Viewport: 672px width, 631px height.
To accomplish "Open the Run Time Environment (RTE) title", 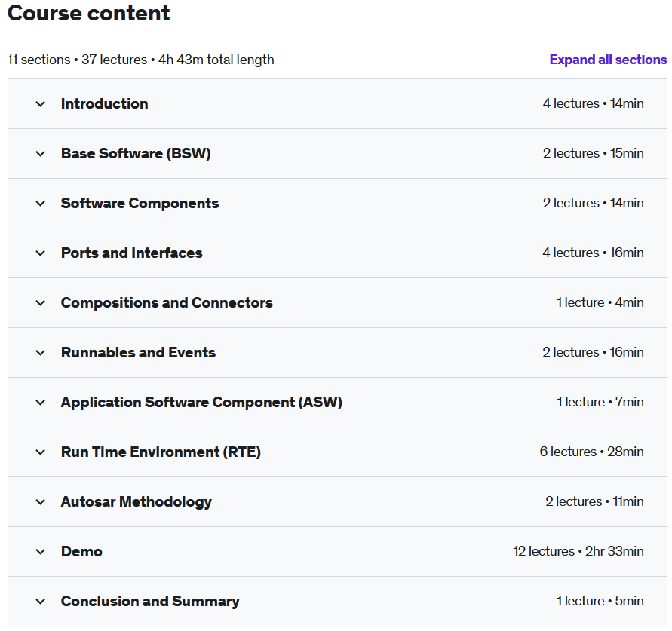I will click(161, 452).
